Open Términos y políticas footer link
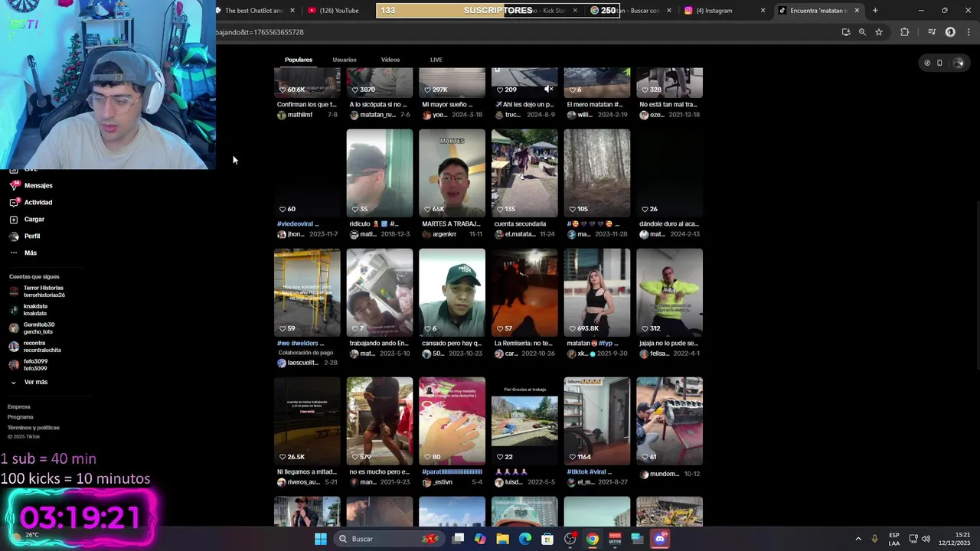 [34, 428]
